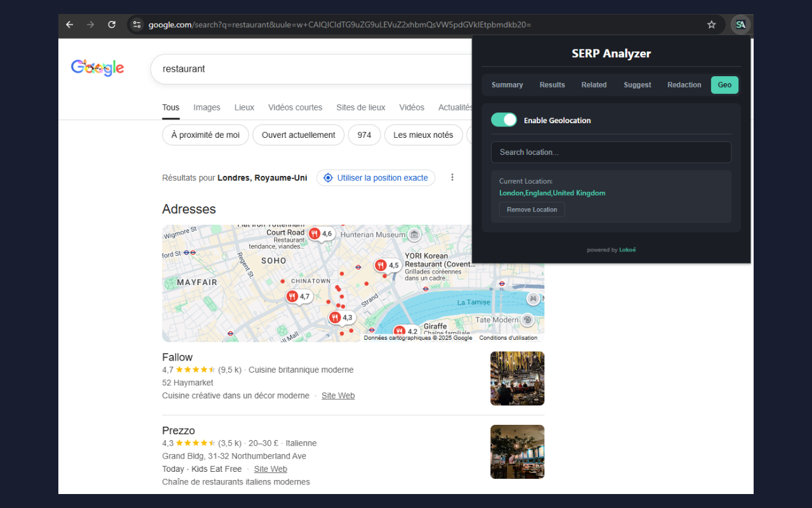The height and width of the screenshot is (508, 812).
Task: Click the YORI Korean Restaurant map label
Action: coord(440,260)
